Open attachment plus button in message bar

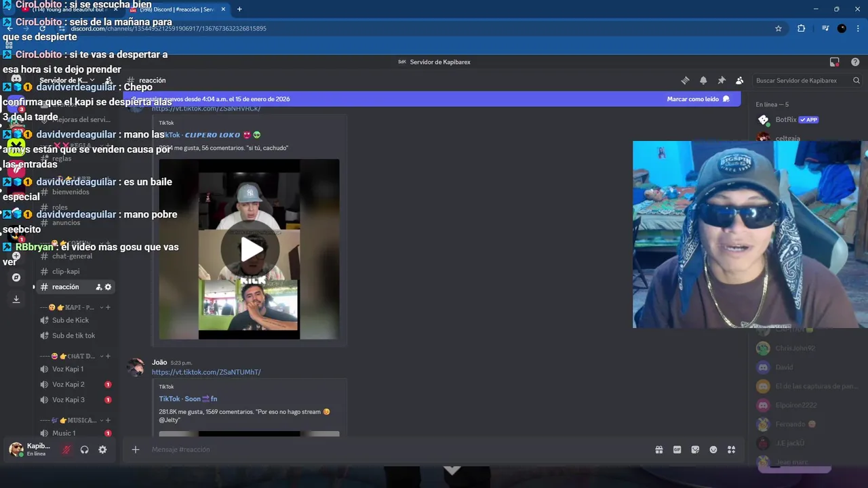point(136,449)
